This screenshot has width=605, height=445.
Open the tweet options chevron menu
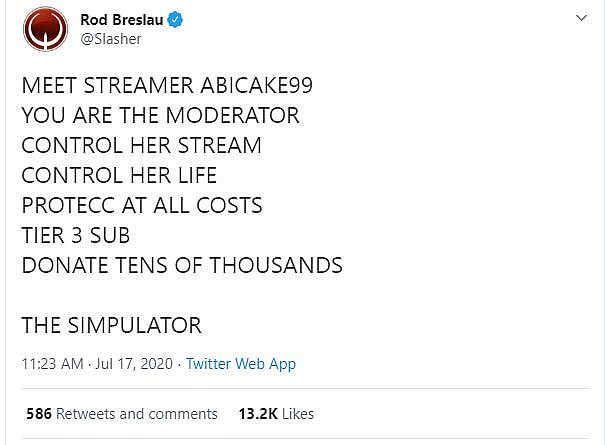(x=582, y=19)
